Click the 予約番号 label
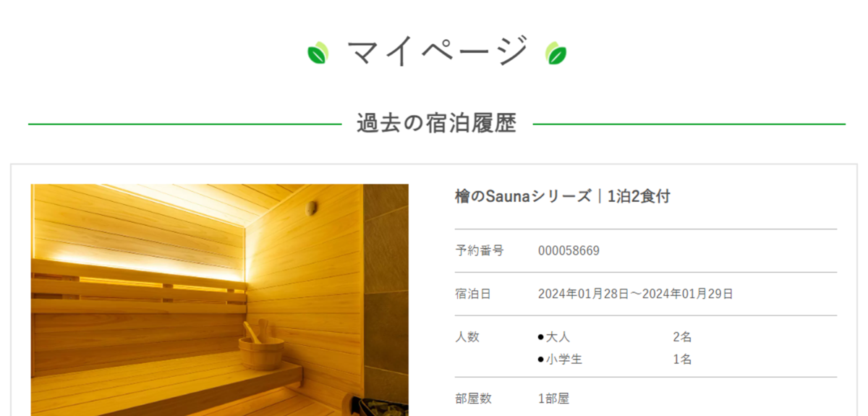The image size is (868, 416). [x=479, y=250]
